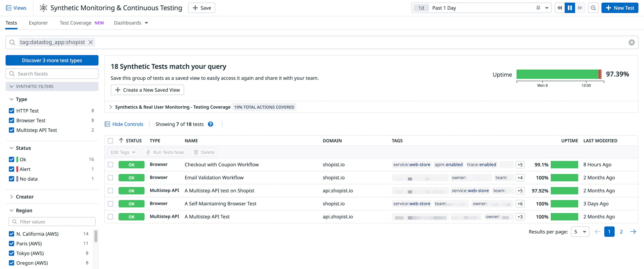644x269 pixels.
Task: Click the Hide Controls panel icon
Action: 107,124
